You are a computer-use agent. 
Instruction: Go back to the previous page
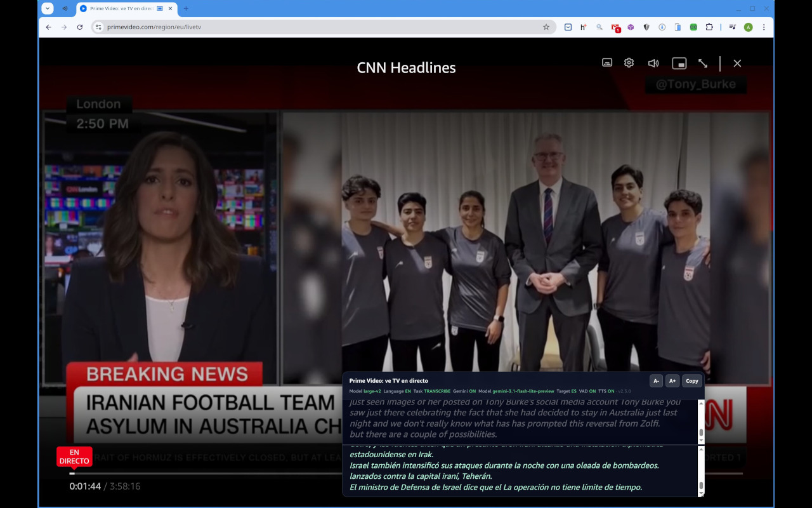point(48,27)
